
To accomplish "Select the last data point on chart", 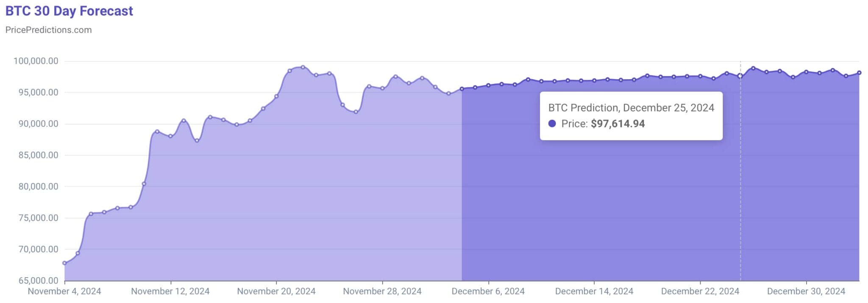I will (x=859, y=73).
